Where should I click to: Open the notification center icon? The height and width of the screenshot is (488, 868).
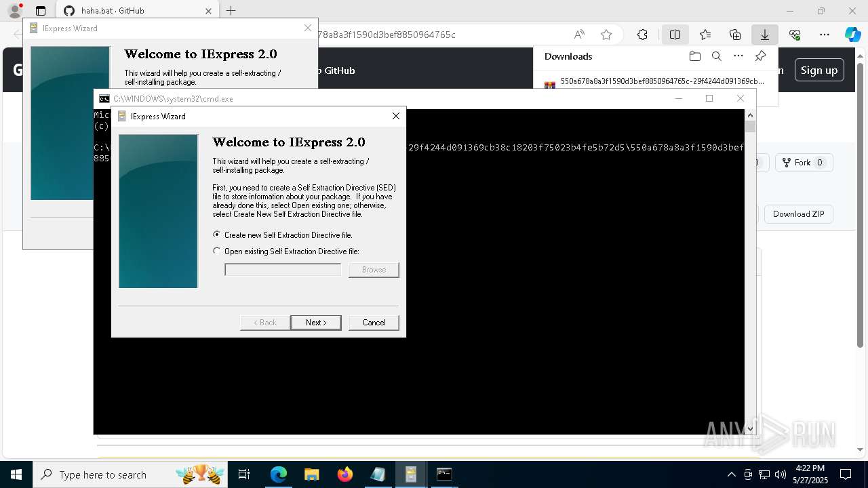[846, 474]
